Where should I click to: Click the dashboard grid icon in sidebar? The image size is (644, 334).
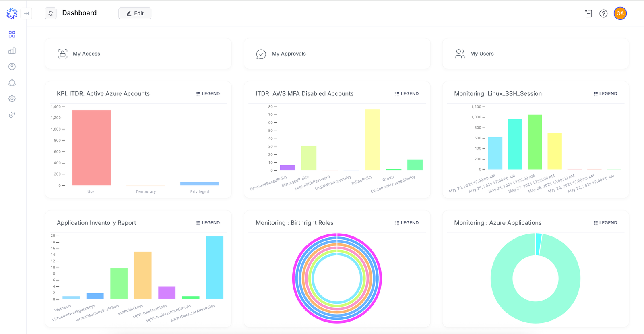pos(12,35)
